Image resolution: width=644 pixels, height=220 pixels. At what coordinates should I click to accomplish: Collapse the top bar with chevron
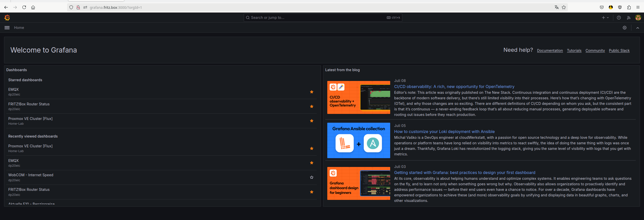pos(638,28)
